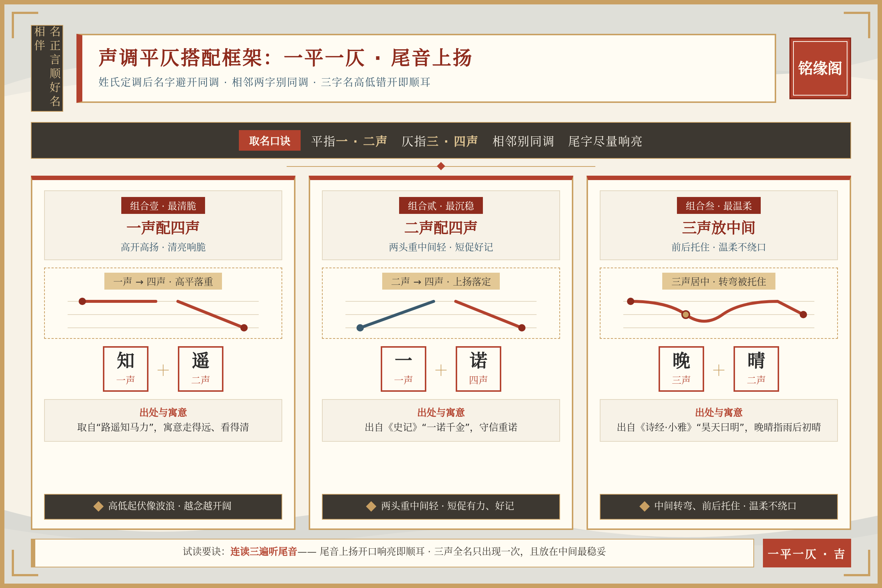Click the diamond icon beside 中间转弯、前后托住
The height and width of the screenshot is (588, 882).
coord(645,506)
